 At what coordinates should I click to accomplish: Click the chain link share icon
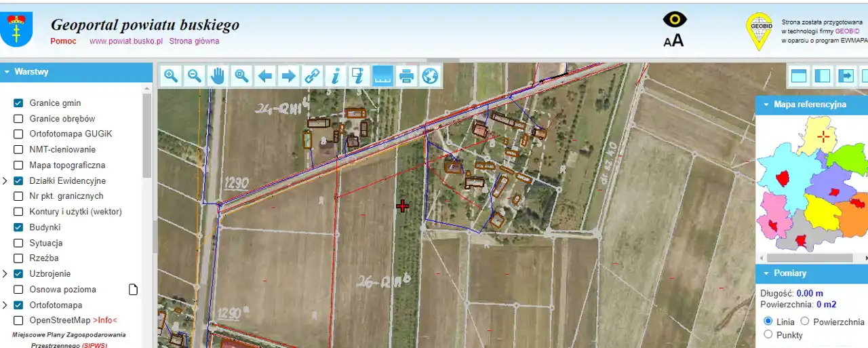312,76
